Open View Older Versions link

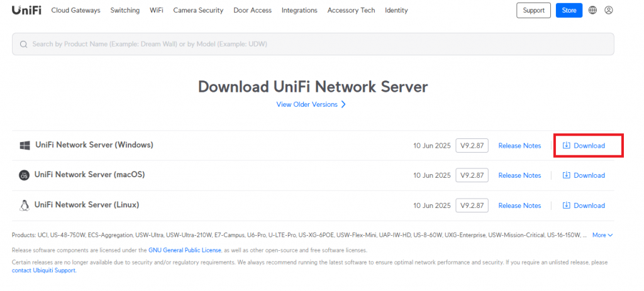[311, 104]
